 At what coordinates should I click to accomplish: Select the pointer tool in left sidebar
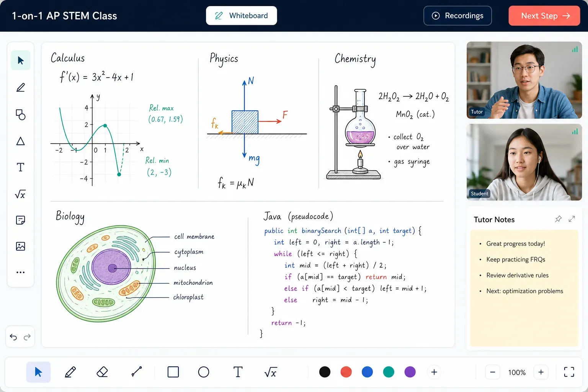[x=21, y=60]
